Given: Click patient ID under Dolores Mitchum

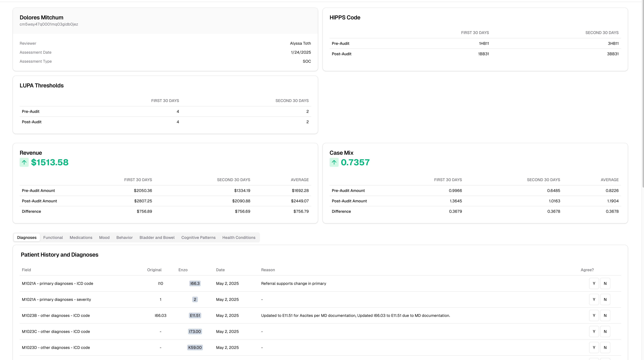Looking at the screenshot, I should (49, 24).
